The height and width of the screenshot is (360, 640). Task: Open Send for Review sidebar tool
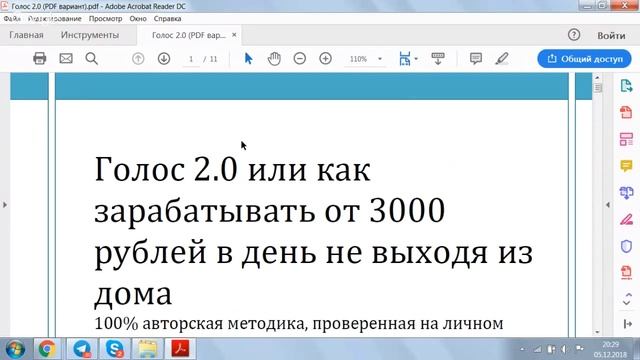[x=626, y=193]
